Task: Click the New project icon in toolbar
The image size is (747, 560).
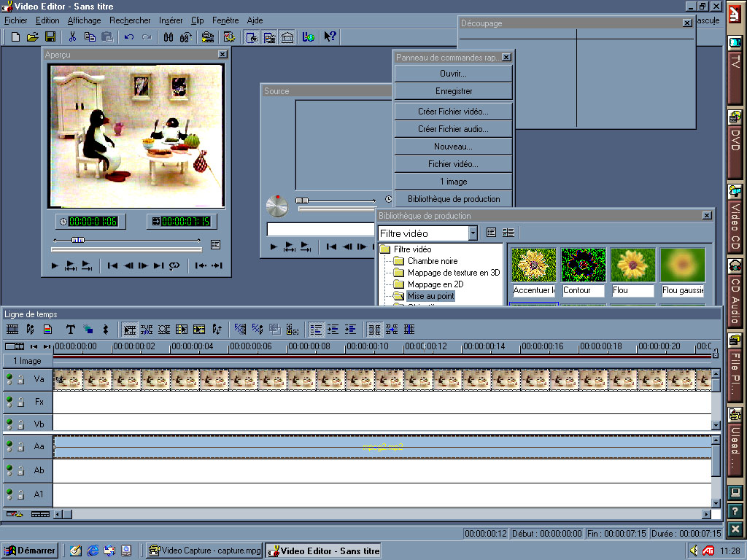Action: pos(15,36)
